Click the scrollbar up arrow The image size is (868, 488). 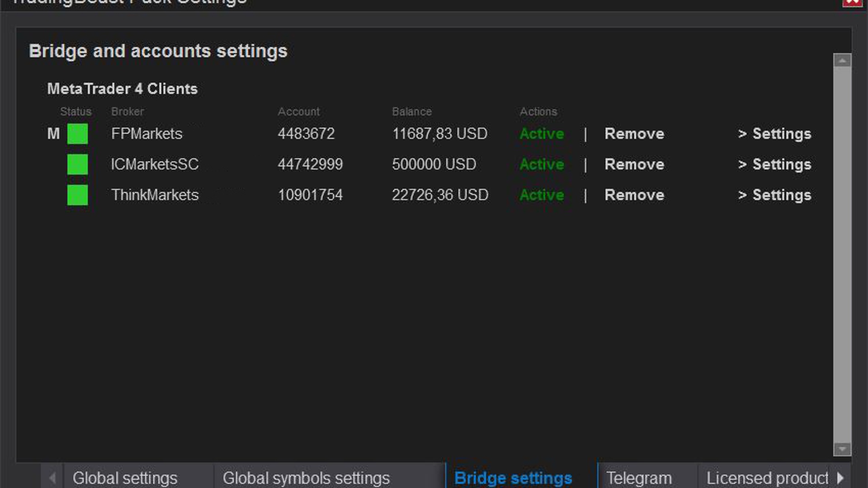(842, 61)
